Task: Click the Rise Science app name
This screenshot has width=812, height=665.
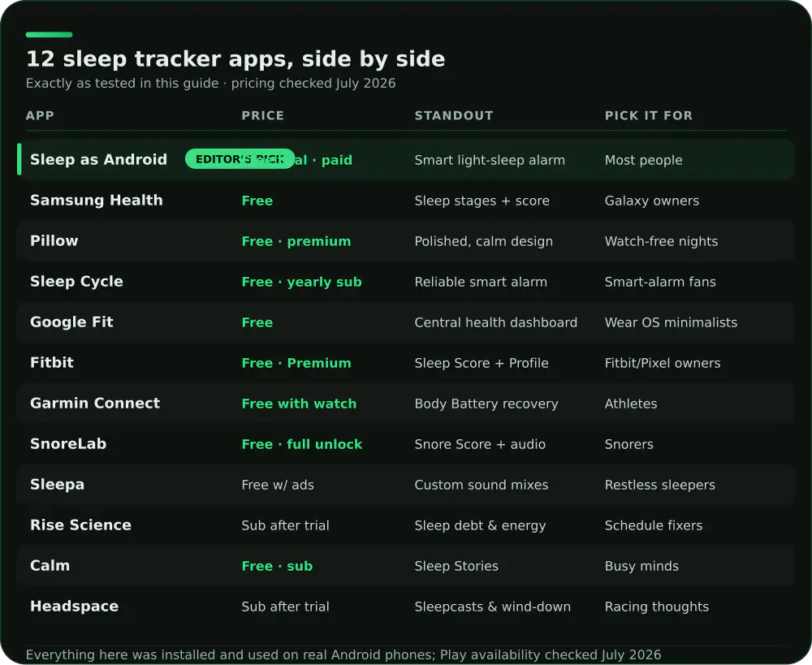Action: 80,525
